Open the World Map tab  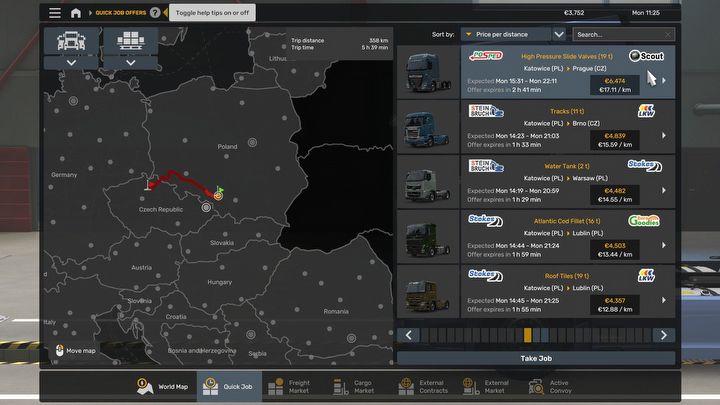click(163, 387)
